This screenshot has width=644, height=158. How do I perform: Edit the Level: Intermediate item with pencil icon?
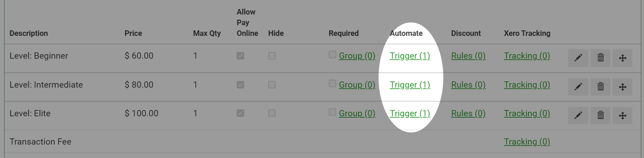tap(578, 87)
